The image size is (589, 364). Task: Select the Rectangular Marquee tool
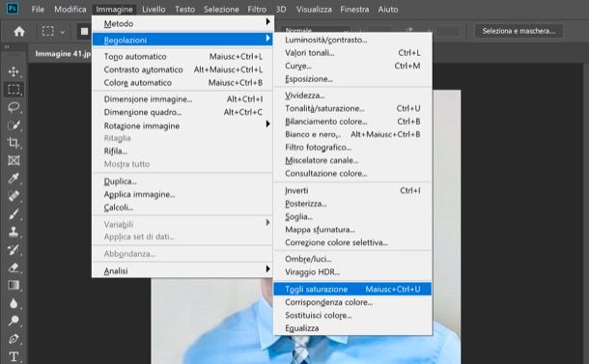(x=14, y=90)
